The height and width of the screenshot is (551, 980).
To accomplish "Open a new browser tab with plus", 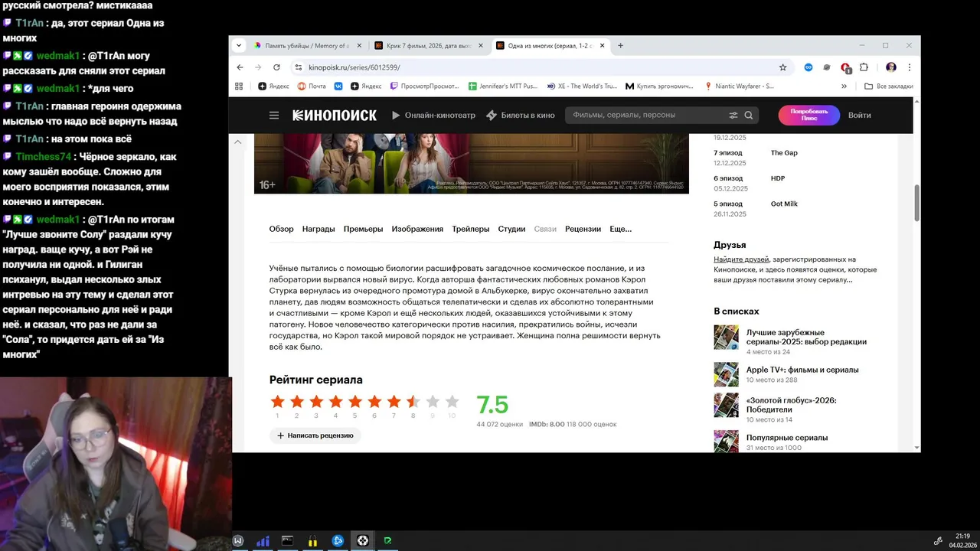I will [x=620, y=45].
